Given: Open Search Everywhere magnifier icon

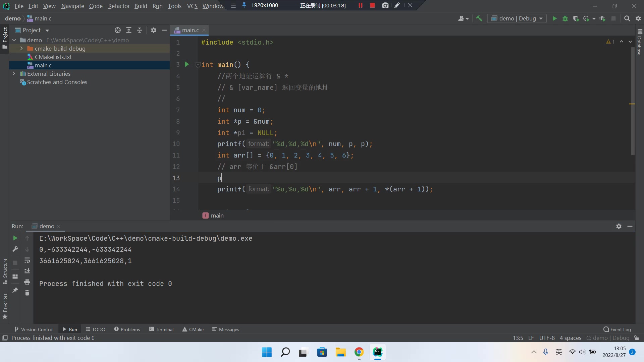Looking at the screenshot, I should click(627, 18).
